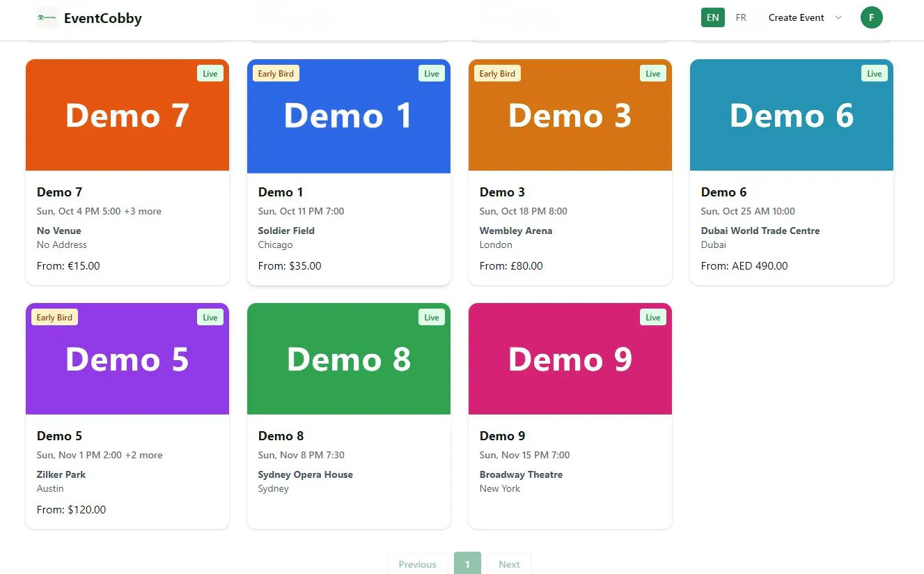Viewport: 924px width, 574px height.
Task: Go to the Previous page
Action: (x=418, y=564)
